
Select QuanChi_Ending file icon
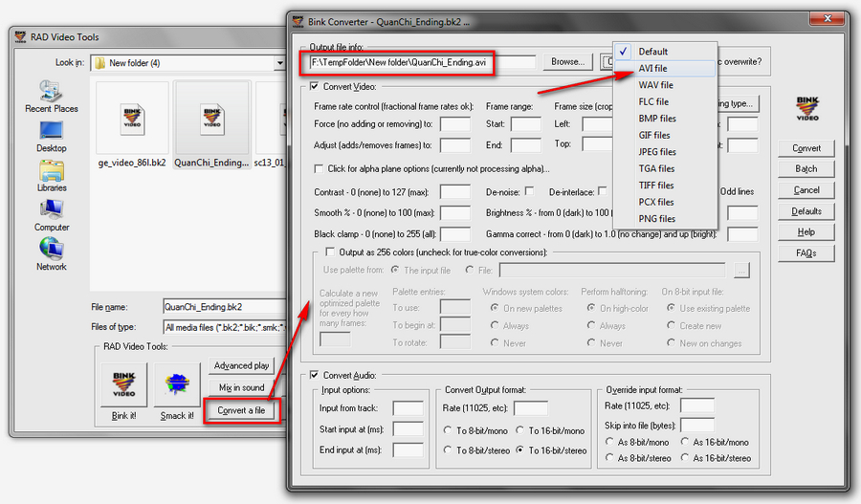coord(212,119)
